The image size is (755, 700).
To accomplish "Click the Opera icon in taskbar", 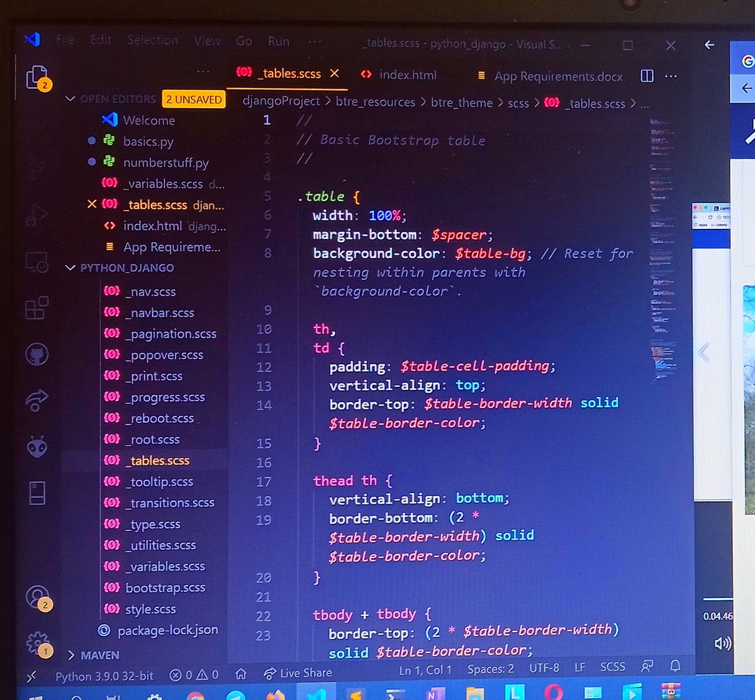I will coord(553,692).
